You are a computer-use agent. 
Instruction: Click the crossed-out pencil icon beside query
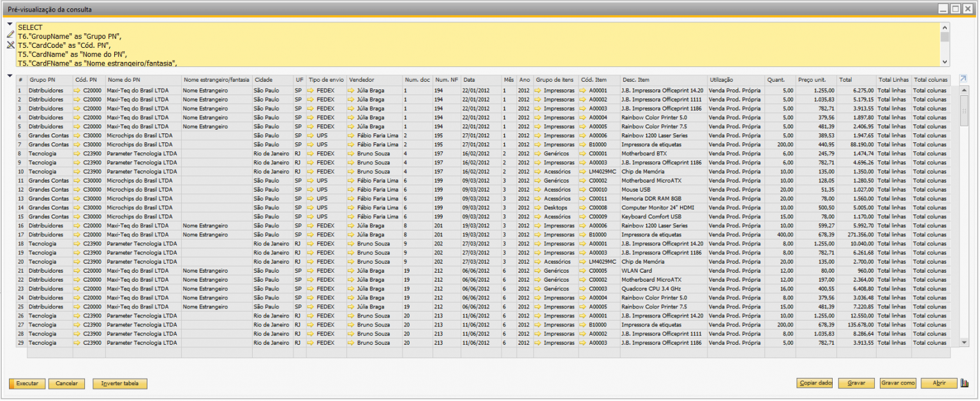click(10, 45)
